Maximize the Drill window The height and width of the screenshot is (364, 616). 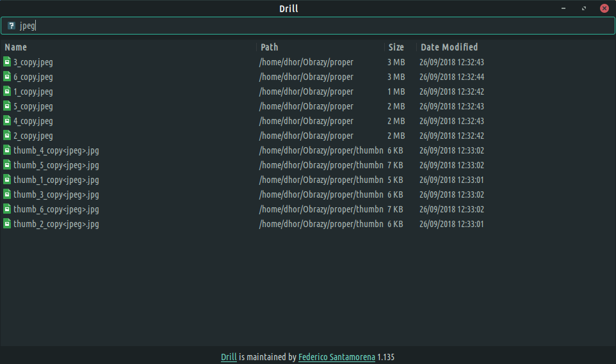tap(584, 8)
